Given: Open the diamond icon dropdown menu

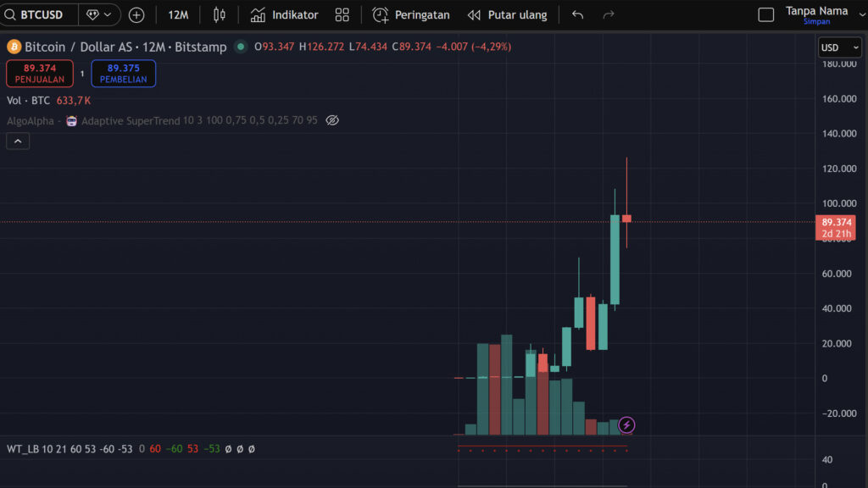Looking at the screenshot, I should click(x=100, y=14).
